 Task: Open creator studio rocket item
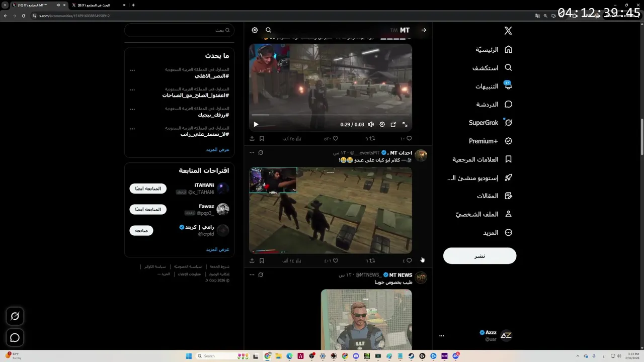[479, 177]
